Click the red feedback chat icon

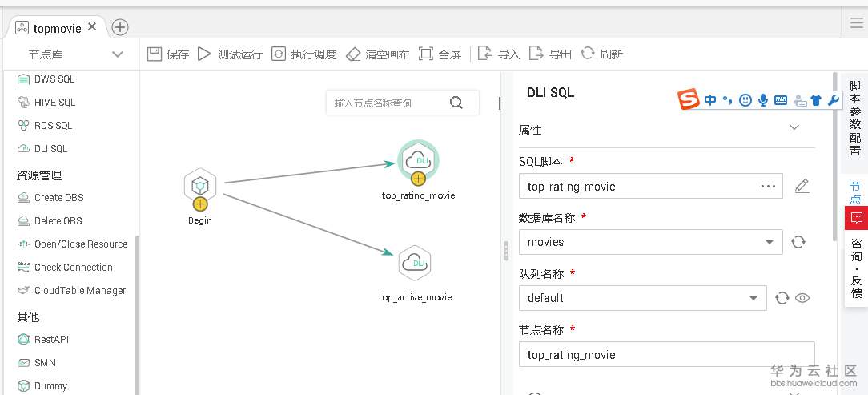(856, 217)
